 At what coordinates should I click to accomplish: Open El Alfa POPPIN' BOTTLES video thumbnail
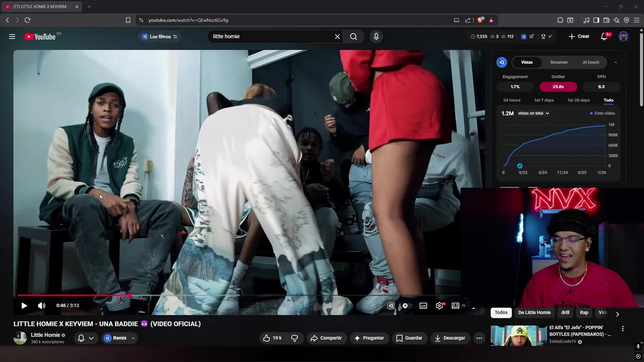click(x=519, y=336)
